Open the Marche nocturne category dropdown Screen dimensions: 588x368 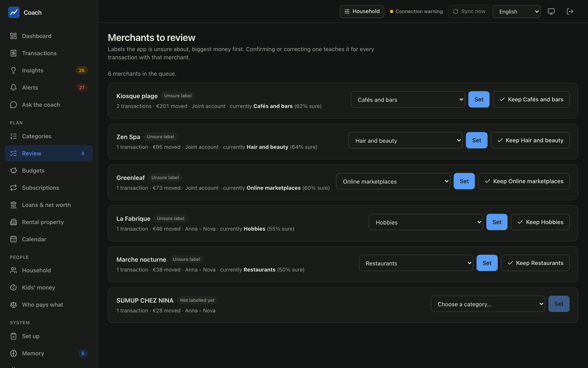pos(416,263)
